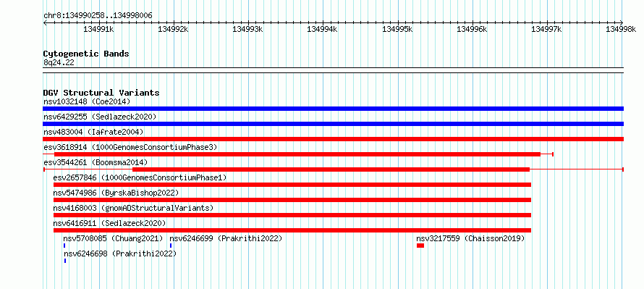Click the label nsv6246698 (Prakrithi2022)
Viewport: 644px width, 289px height.
120,254
